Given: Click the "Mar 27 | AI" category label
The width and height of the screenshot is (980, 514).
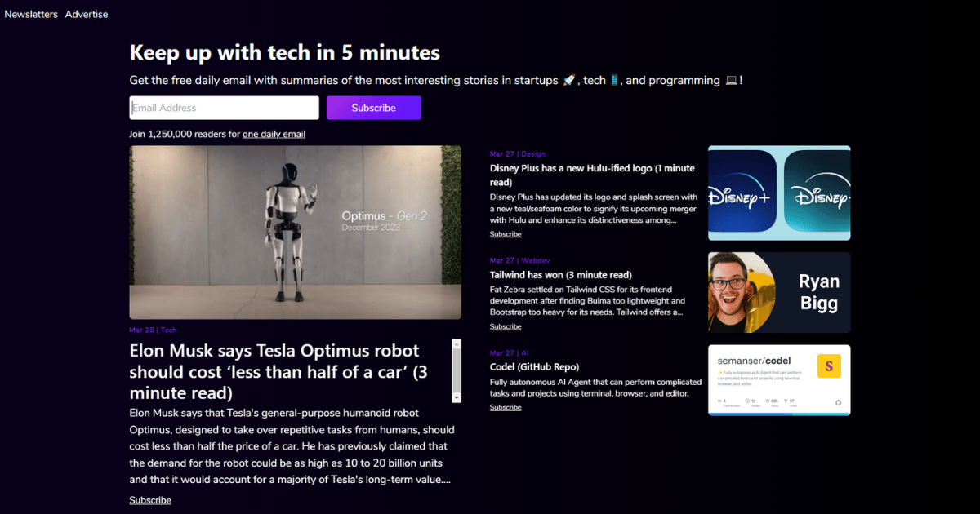Looking at the screenshot, I should 510,352.
